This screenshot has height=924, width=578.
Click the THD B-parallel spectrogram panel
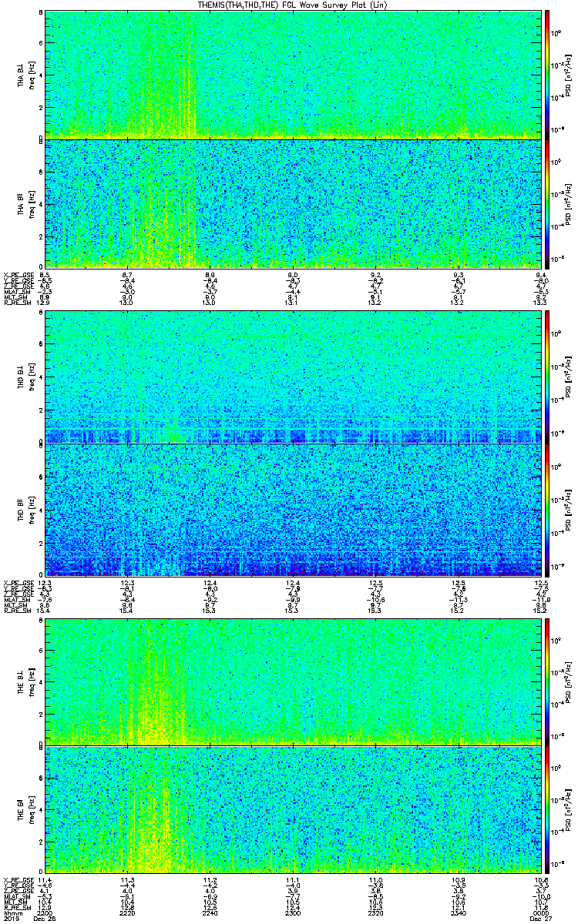293,510
